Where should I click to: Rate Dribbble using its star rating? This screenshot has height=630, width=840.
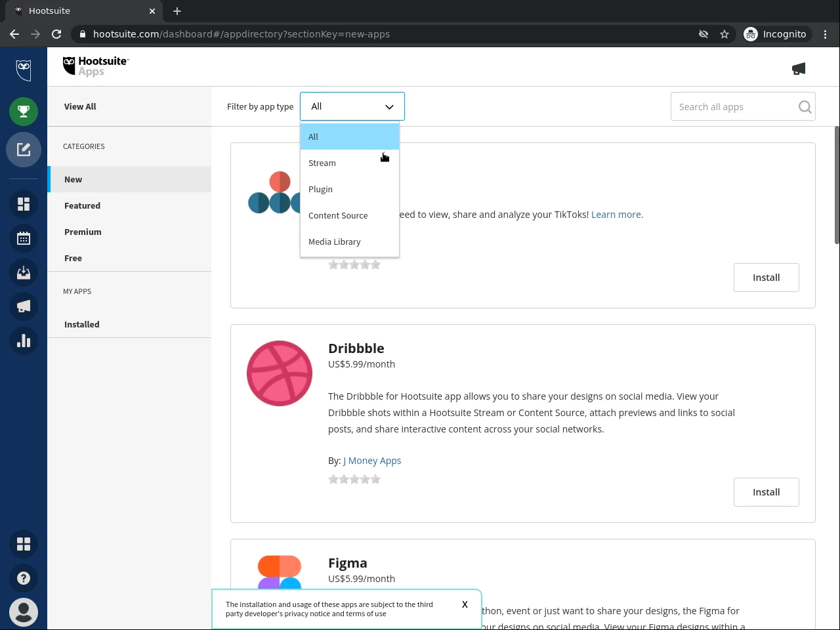pyautogui.click(x=354, y=480)
